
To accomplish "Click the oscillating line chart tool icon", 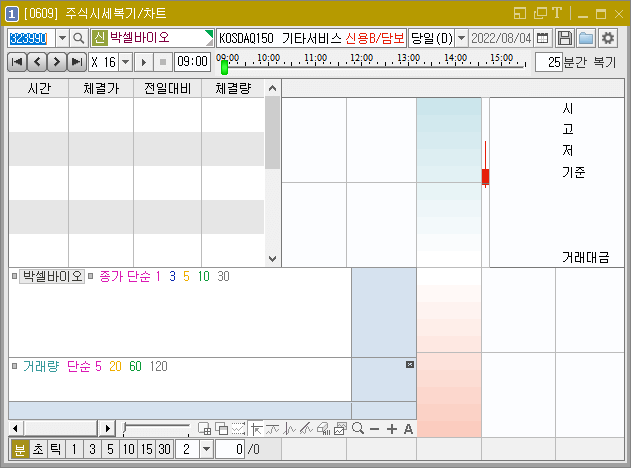I will pyautogui.click(x=290, y=429).
